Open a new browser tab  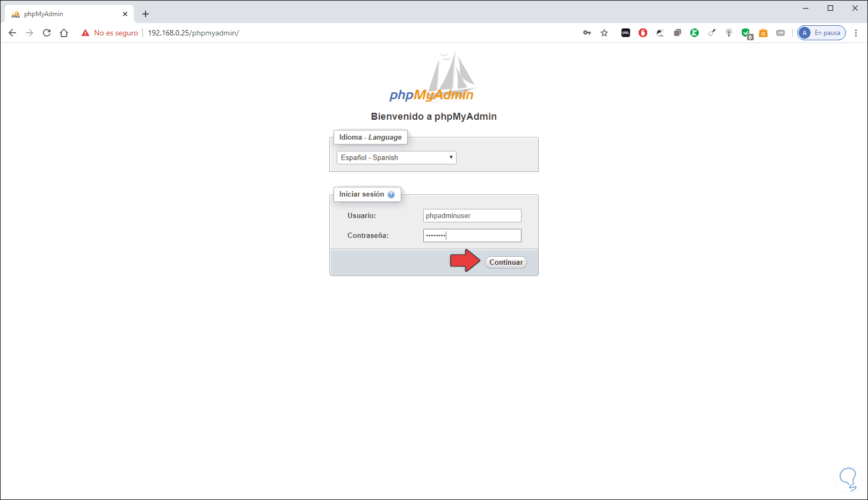coord(146,14)
